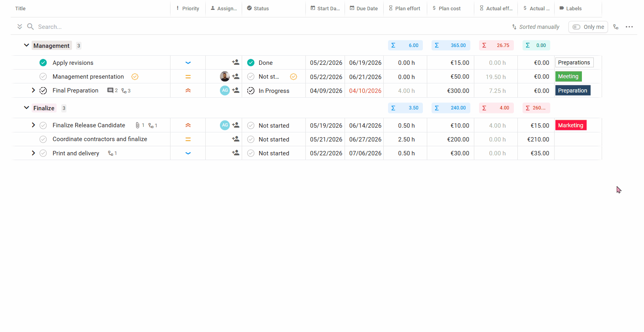The image size is (644, 332).
Task: Open the three-dot more options menu
Action: tap(629, 27)
